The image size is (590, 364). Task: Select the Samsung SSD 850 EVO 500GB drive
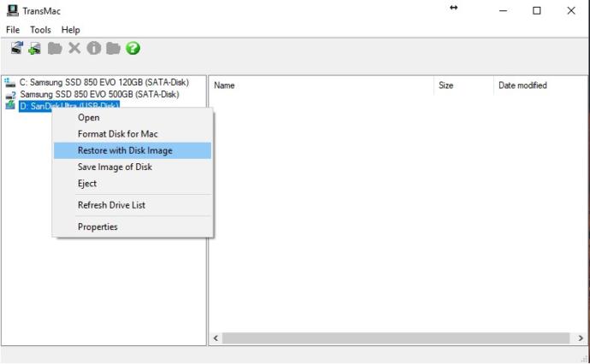point(99,94)
